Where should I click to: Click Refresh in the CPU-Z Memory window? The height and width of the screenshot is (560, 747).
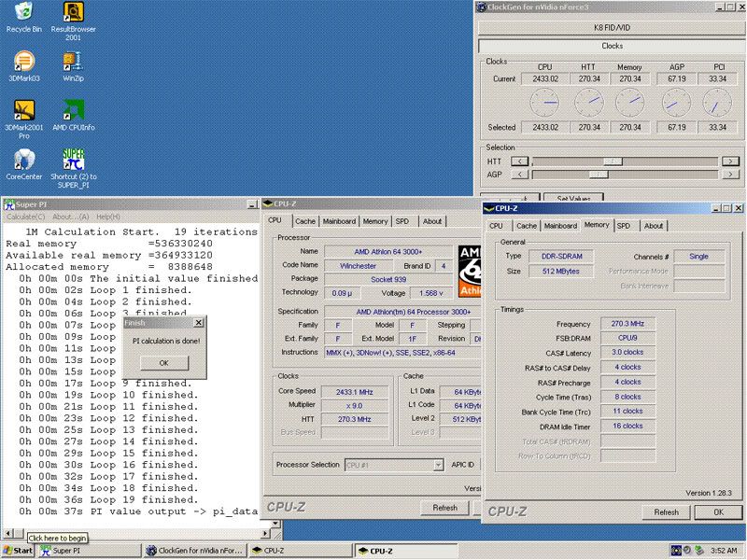tap(666, 512)
